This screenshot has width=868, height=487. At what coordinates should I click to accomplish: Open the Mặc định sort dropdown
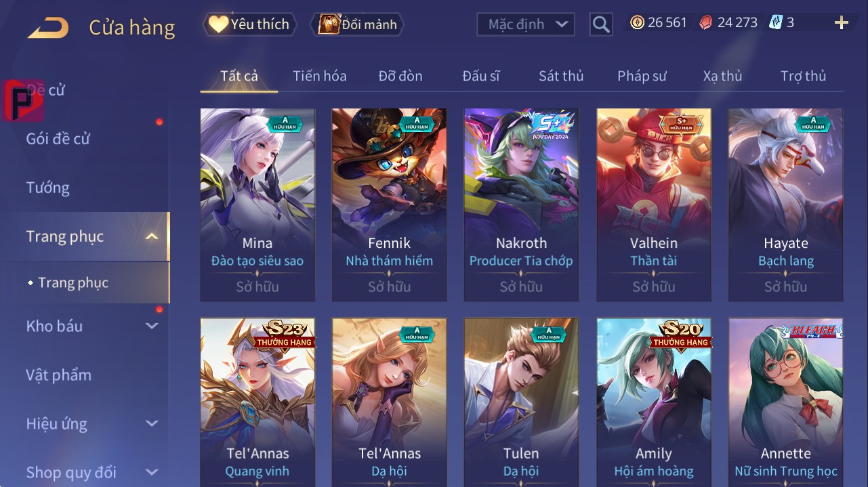525,24
